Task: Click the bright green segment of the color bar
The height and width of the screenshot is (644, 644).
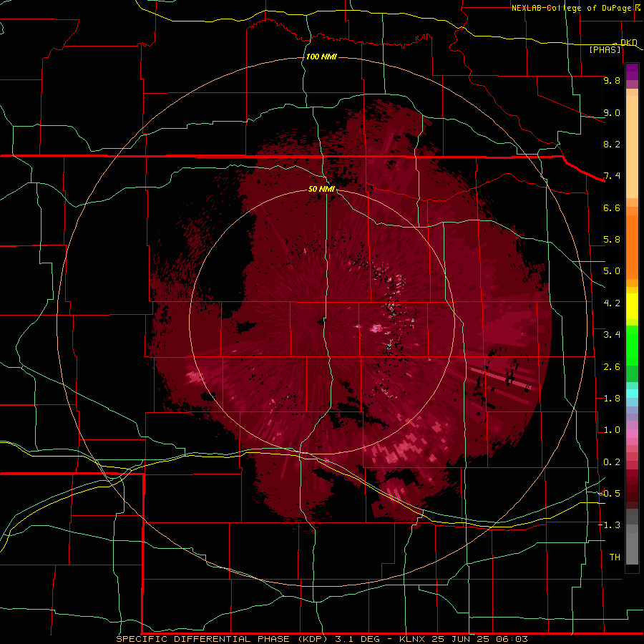Action: pyautogui.click(x=632, y=345)
